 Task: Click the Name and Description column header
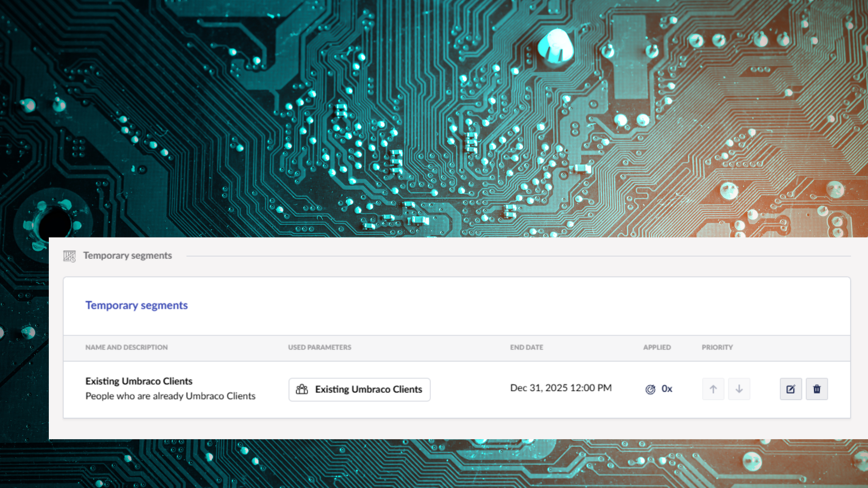(x=127, y=347)
